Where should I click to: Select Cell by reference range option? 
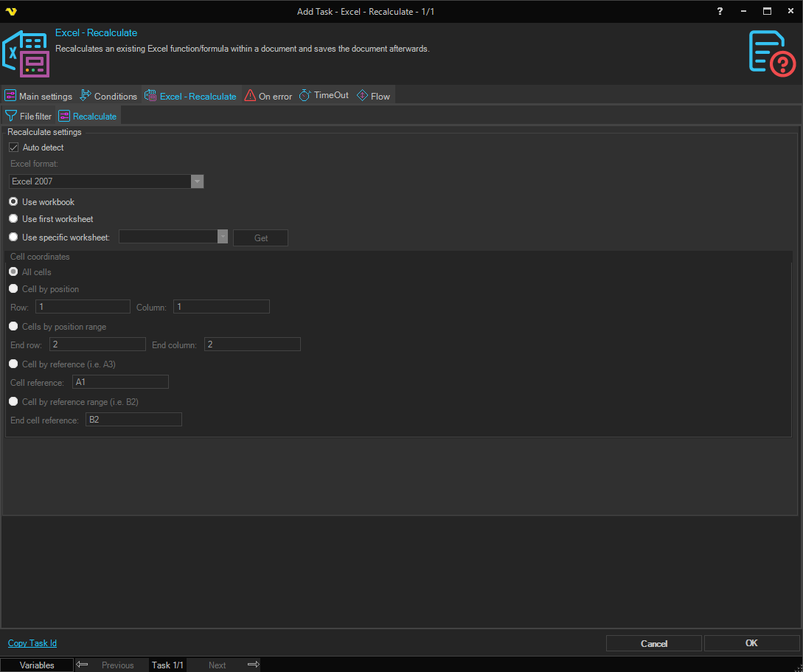click(13, 401)
